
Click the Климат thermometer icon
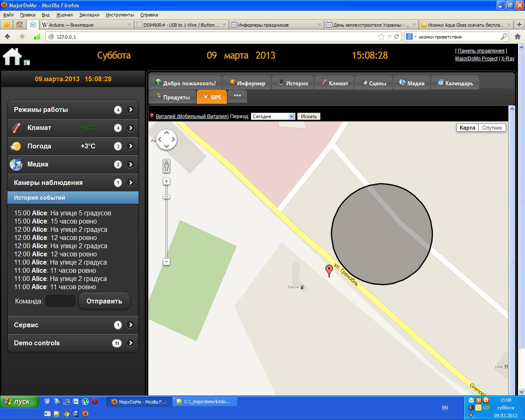16,128
